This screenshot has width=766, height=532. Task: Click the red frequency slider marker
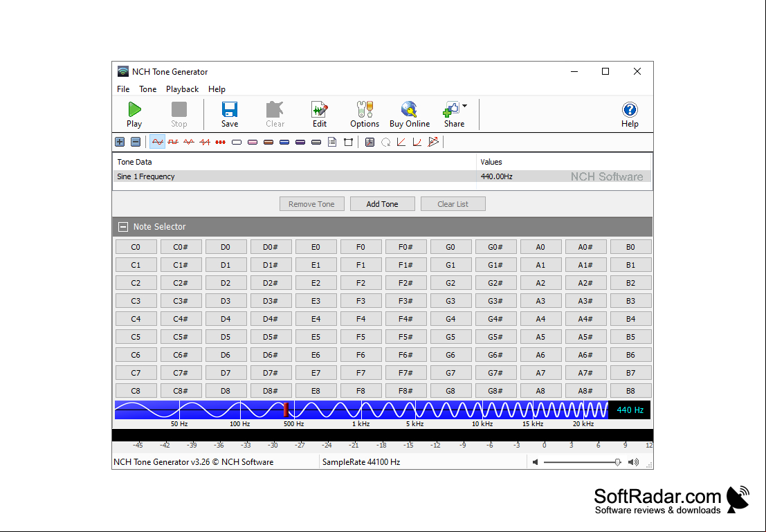(x=286, y=410)
